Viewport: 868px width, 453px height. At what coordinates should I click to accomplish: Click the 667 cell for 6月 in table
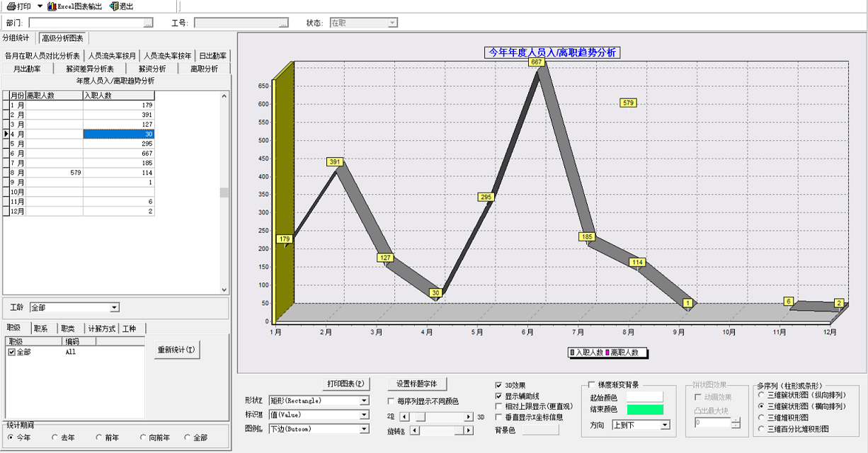118,153
